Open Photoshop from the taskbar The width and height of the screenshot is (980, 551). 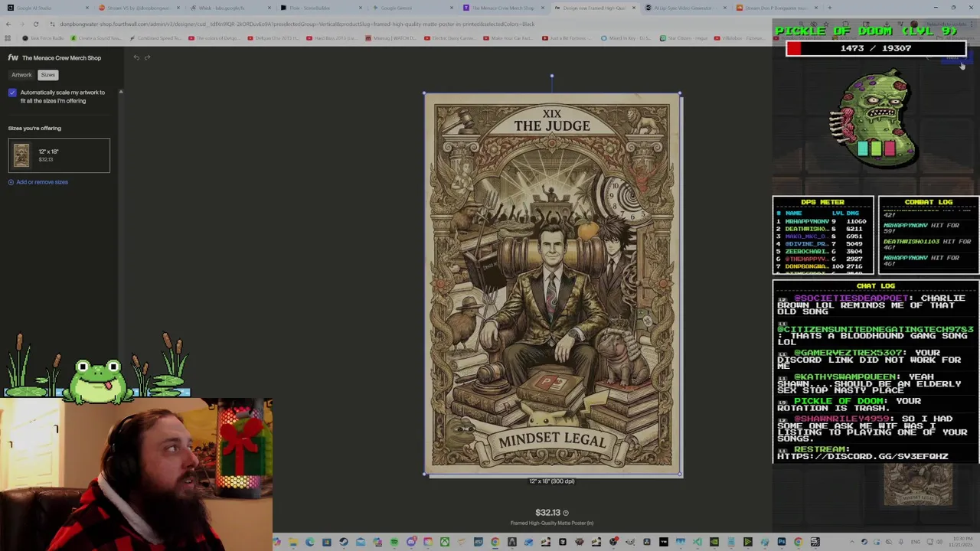[x=782, y=543]
